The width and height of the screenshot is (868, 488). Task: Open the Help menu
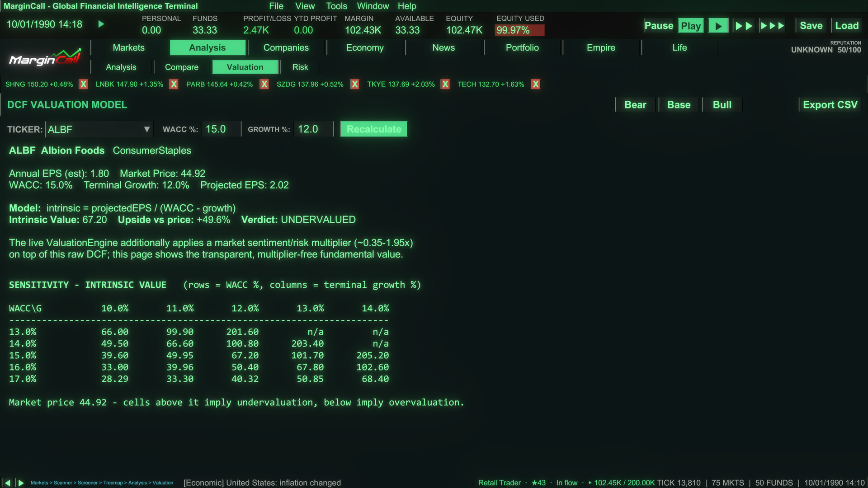[407, 6]
